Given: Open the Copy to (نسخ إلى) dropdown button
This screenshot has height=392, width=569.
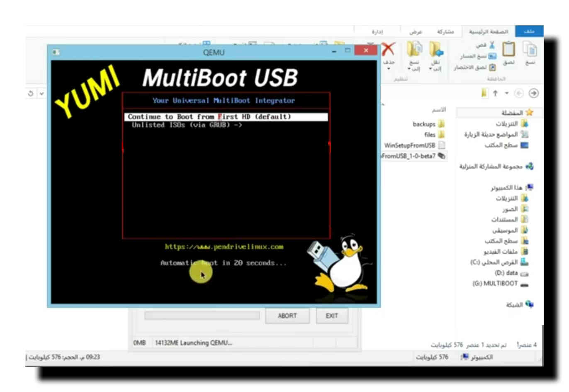Looking at the screenshot, I should pos(414,56).
